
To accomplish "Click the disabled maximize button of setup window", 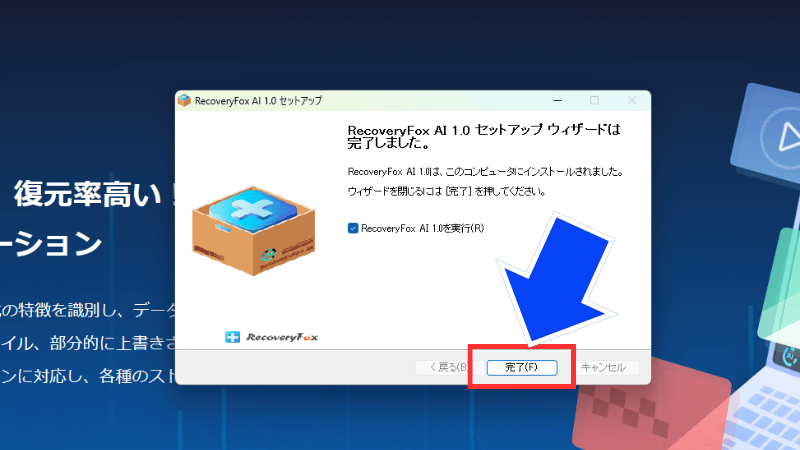I will click(594, 101).
